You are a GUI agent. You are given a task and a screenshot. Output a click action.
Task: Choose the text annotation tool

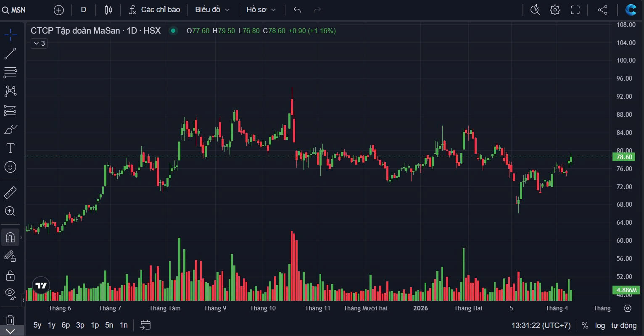pos(10,148)
